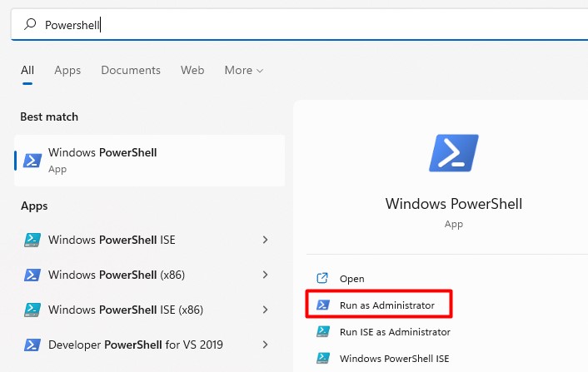Viewport: 588px width, 372px height.
Task: Click the PowerShell ISE (x86) icon
Action: tap(32, 310)
